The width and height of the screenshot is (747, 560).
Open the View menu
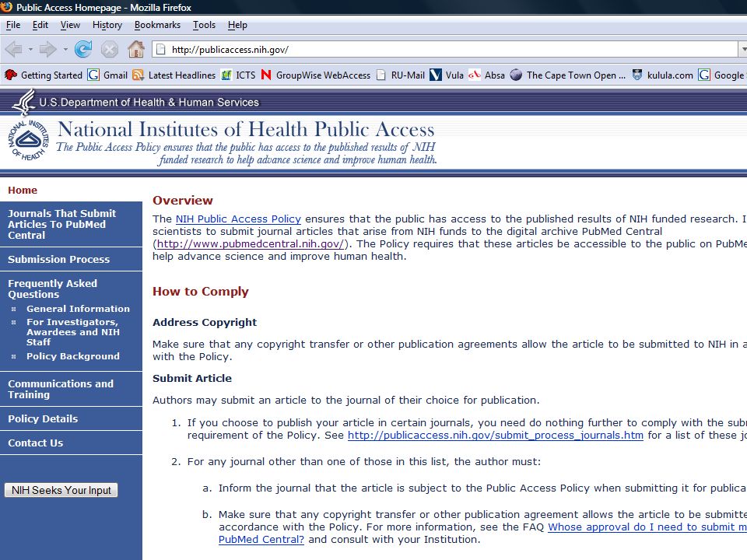click(x=70, y=25)
